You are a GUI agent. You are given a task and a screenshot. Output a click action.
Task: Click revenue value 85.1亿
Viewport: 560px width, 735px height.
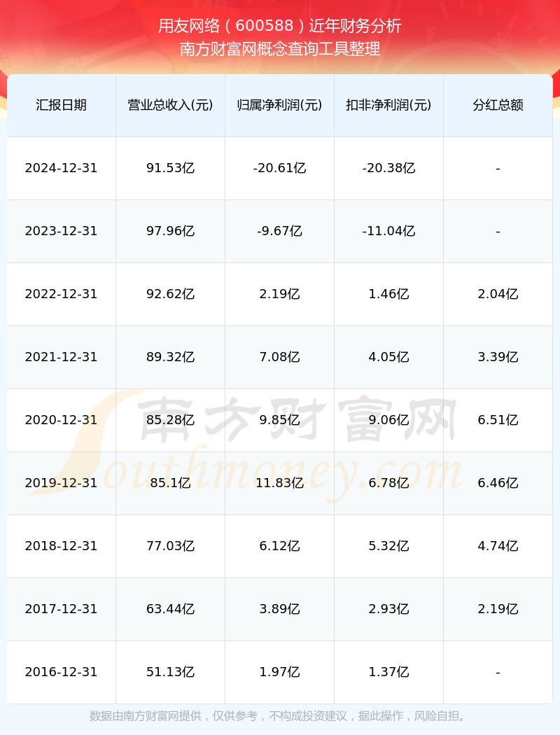click(170, 483)
